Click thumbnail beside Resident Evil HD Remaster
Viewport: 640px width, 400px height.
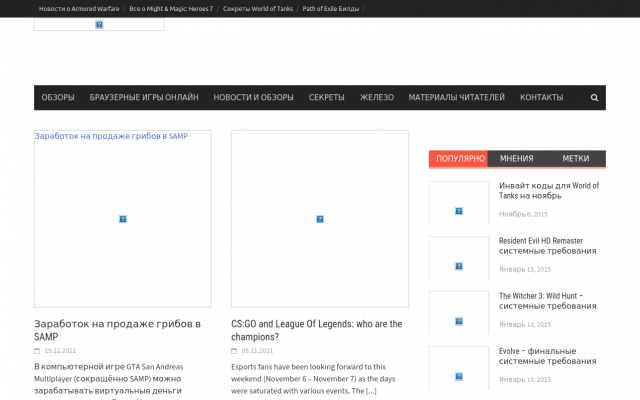459,258
